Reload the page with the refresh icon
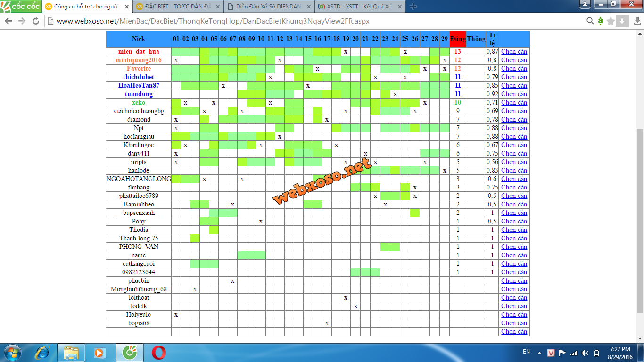 click(36, 21)
